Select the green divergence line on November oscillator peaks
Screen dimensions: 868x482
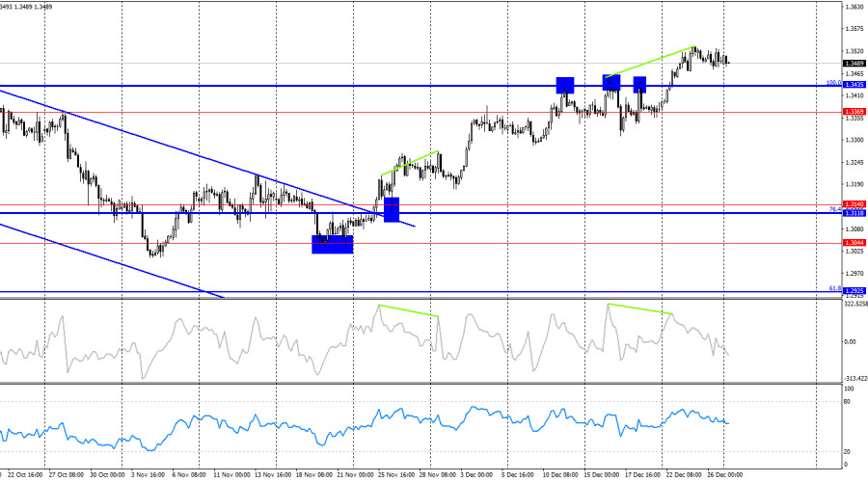coord(408,310)
